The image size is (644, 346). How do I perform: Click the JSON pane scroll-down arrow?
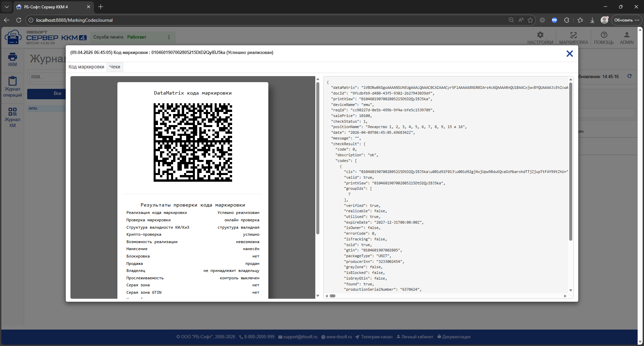tap(571, 290)
